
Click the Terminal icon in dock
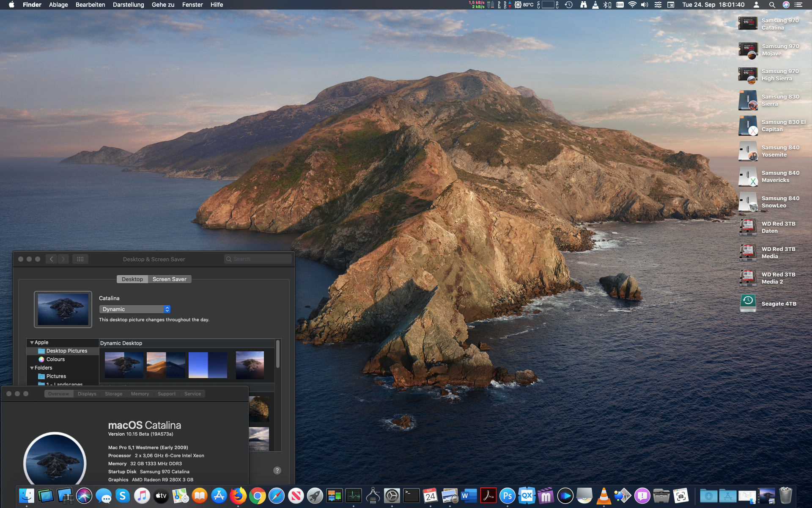(411, 496)
